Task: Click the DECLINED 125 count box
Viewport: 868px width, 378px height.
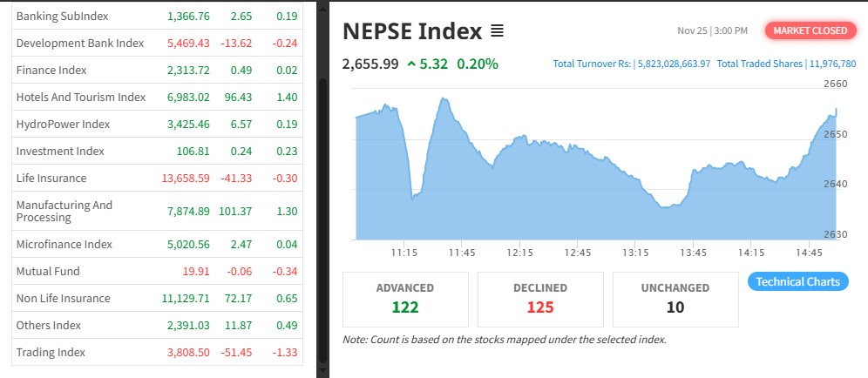Action: point(539,298)
